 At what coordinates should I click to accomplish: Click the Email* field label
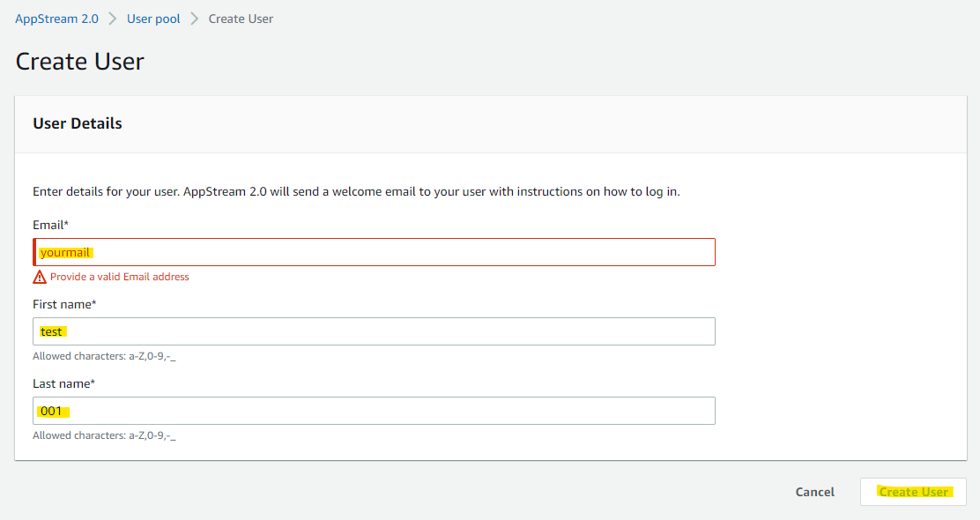click(x=50, y=225)
